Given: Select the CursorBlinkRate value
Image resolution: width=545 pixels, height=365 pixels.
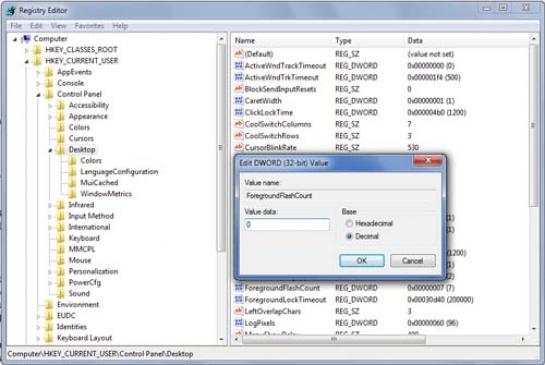Looking at the screenshot, I should coord(271,147).
